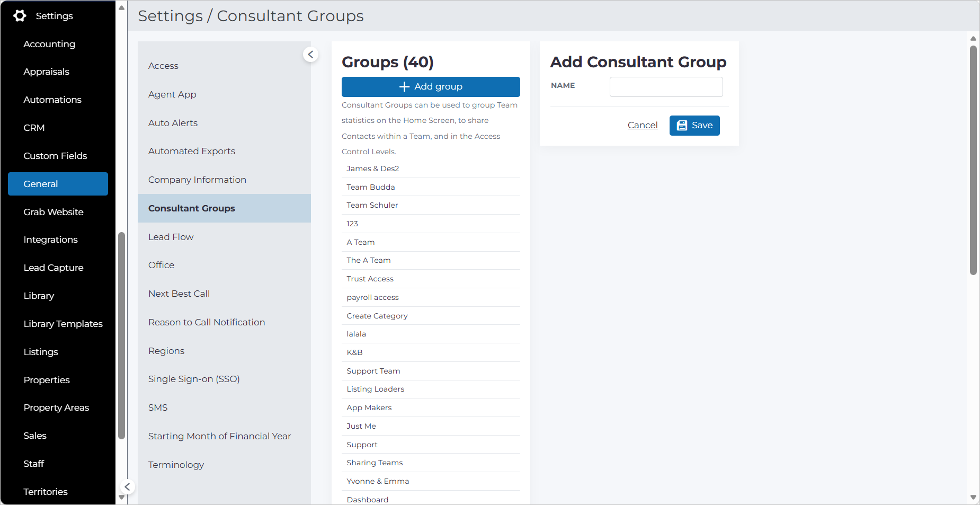This screenshot has height=505, width=980.
Task: Open Territories settings
Action: pyautogui.click(x=46, y=492)
